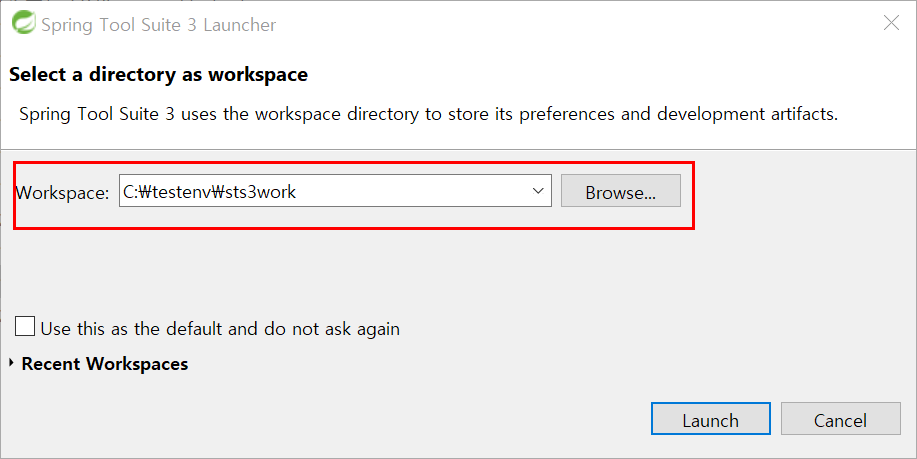Cancel the workspace launcher
The width and height of the screenshot is (917, 459).
coord(840,419)
